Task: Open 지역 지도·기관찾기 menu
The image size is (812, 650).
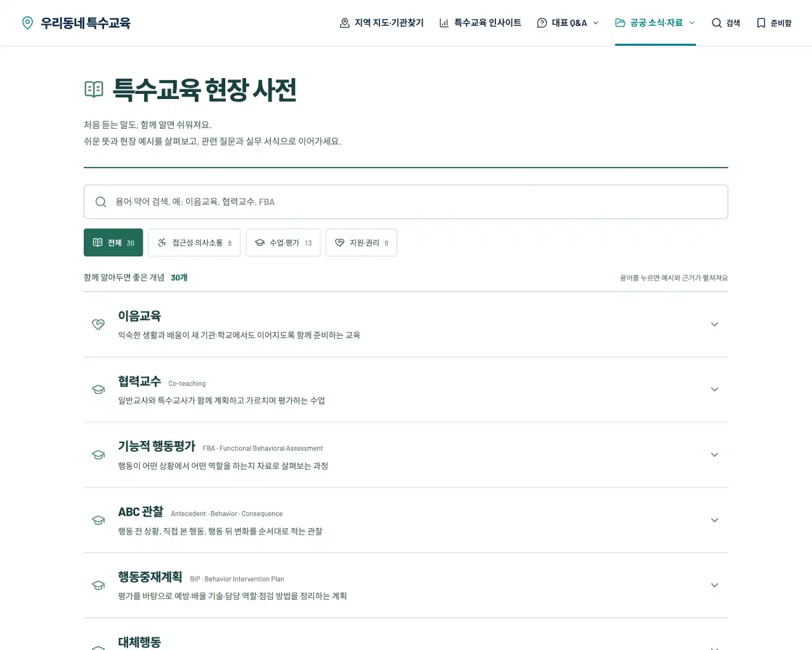Action: [x=382, y=23]
